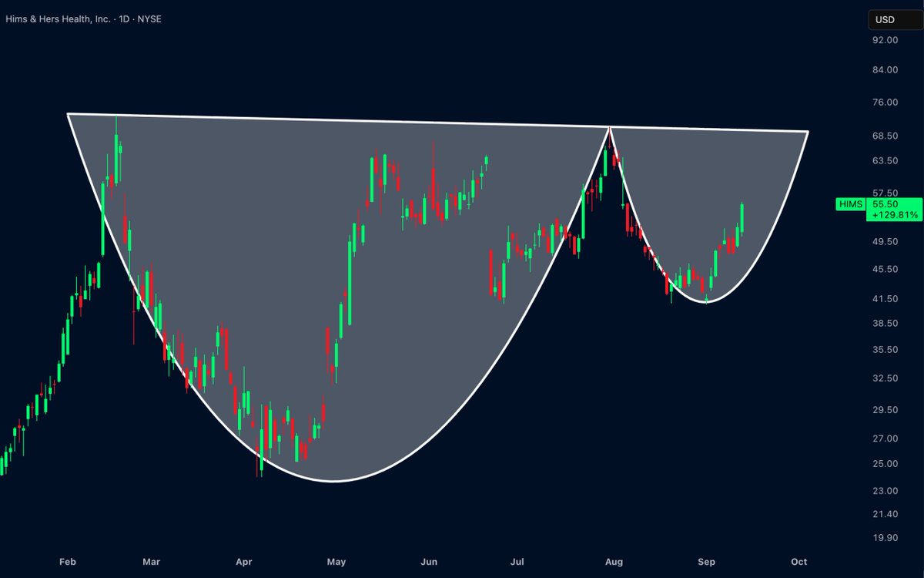Screen dimensions: 924x578
Task: Click the 49.50 price axis label
Action: (885, 242)
